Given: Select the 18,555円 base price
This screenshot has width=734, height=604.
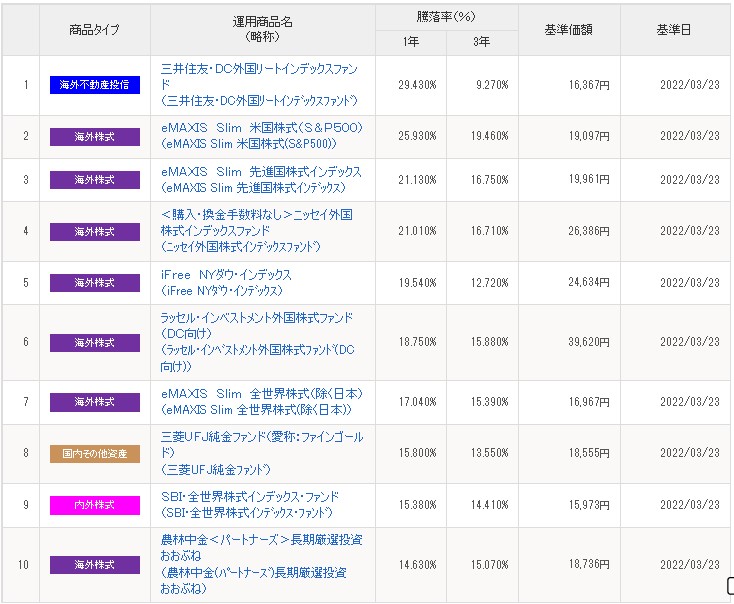Looking at the screenshot, I should click(x=589, y=453).
